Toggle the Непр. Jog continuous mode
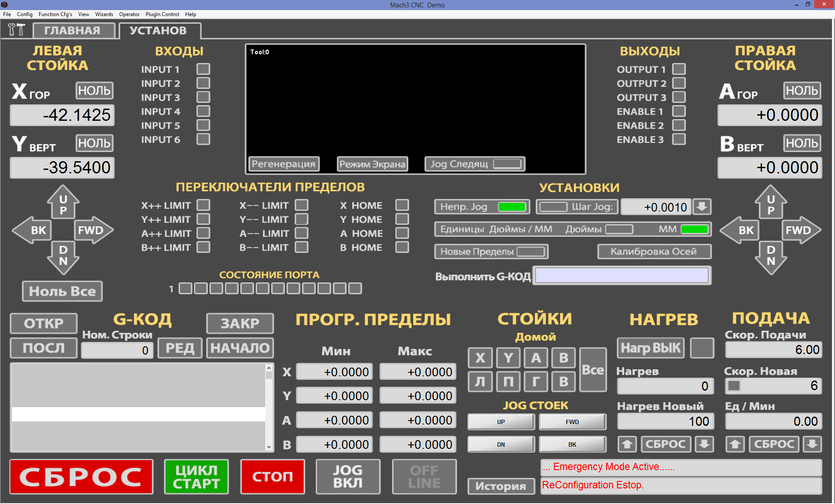The height and width of the screenshot is (504, 835). [482, 207]
